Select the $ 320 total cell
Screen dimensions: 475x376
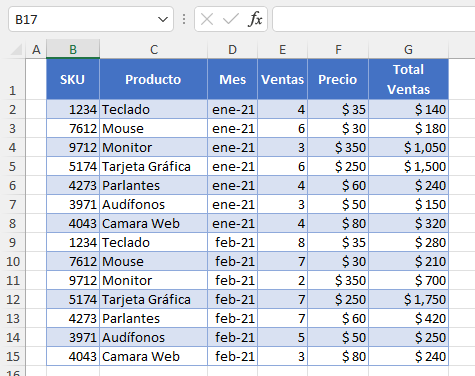pos(408,223)
